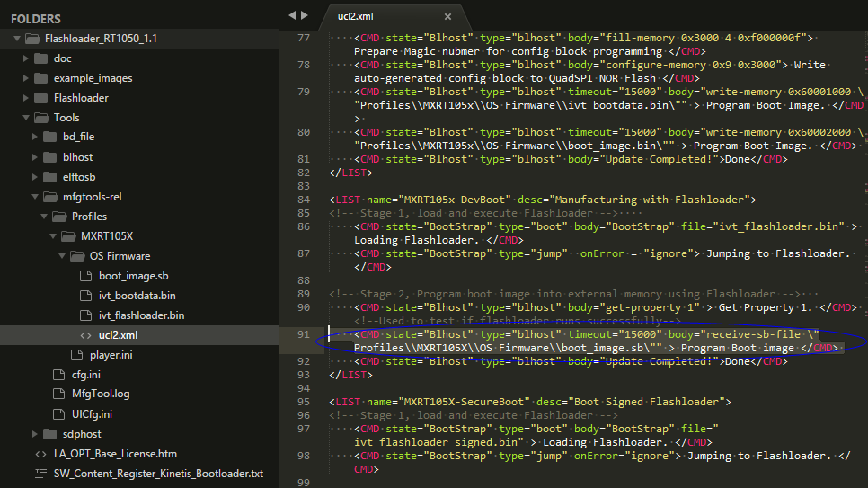This screenshot has height=488, width=868.
Task: Click the UICfg.ini file icon
Action: (x=58, y=413)
